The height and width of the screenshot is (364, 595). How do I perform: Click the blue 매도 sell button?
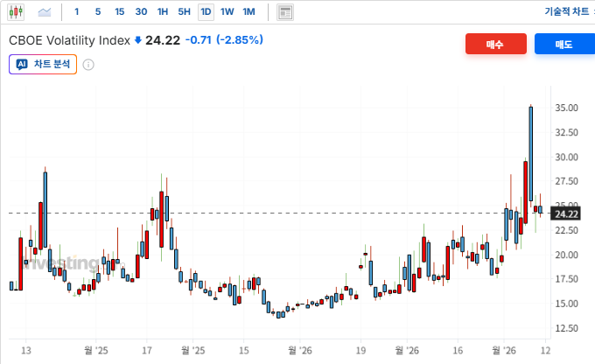coord(564,44)
